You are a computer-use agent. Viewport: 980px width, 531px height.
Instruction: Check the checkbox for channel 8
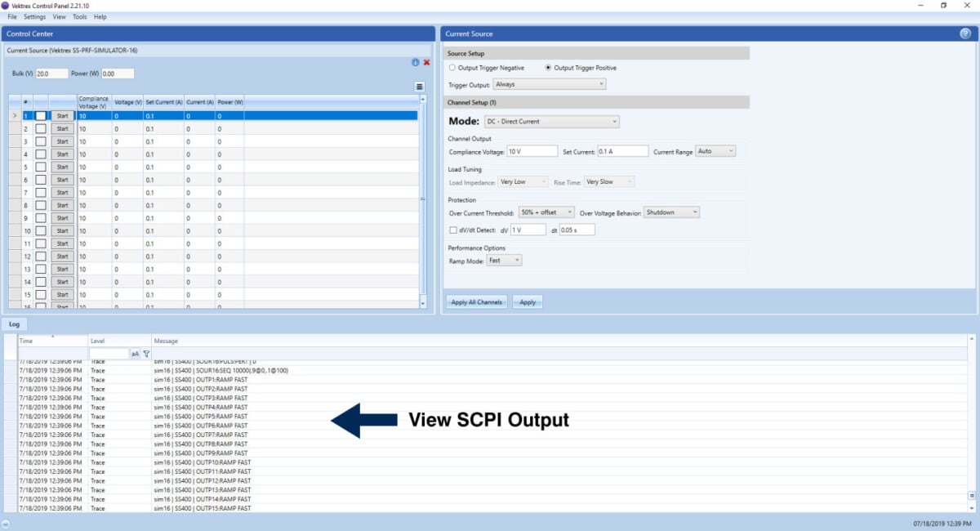click(x=41, y=205)
